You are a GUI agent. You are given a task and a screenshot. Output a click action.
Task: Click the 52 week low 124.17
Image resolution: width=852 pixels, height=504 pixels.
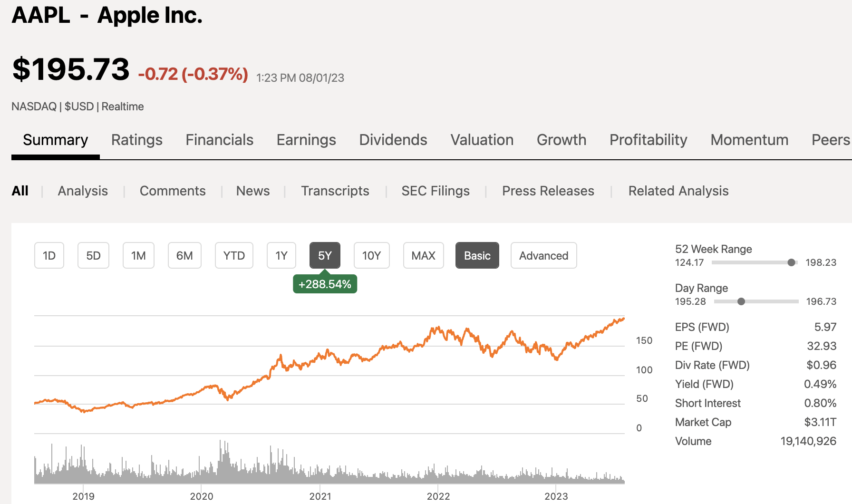(689, 262)
